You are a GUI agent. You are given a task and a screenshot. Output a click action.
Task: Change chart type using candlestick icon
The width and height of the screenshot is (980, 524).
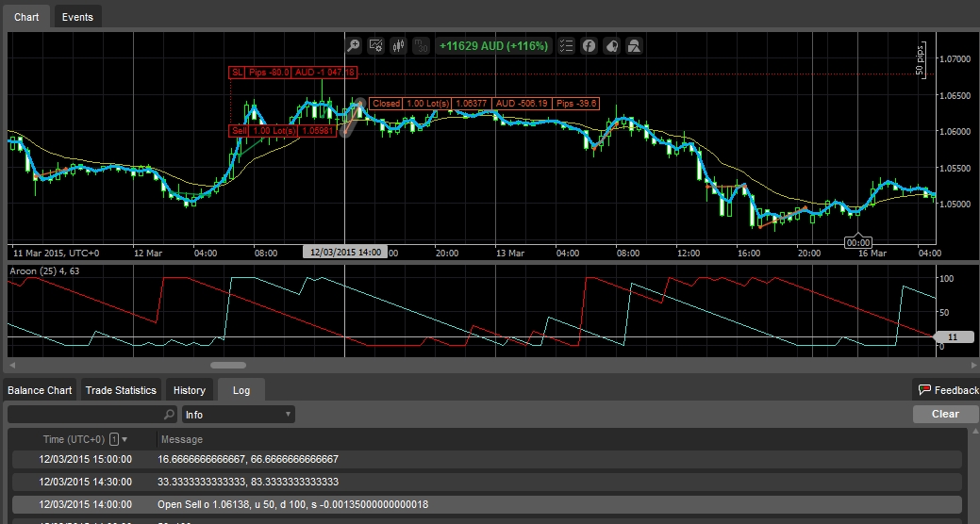point(398,45)
